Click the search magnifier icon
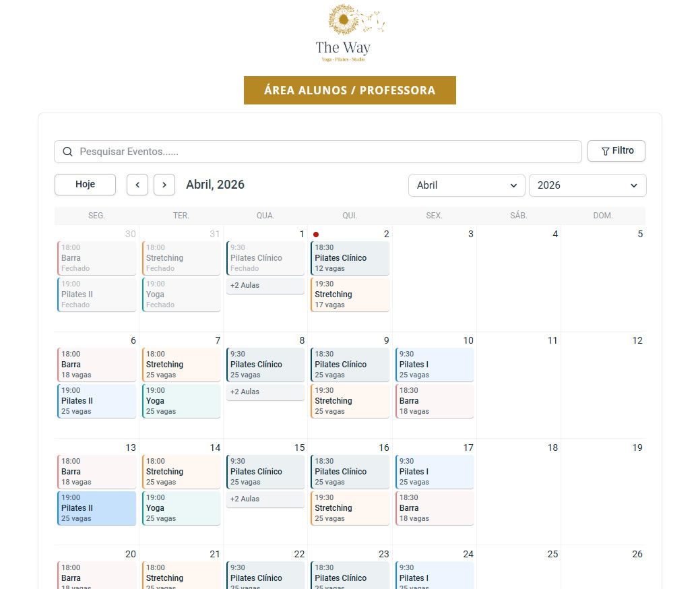 67,152
